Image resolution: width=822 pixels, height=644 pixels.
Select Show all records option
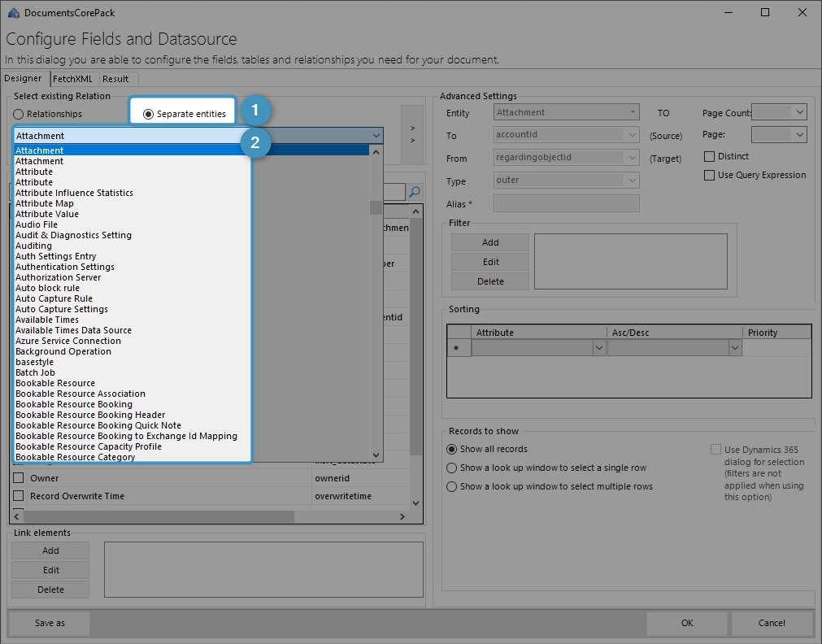point(451,449)
